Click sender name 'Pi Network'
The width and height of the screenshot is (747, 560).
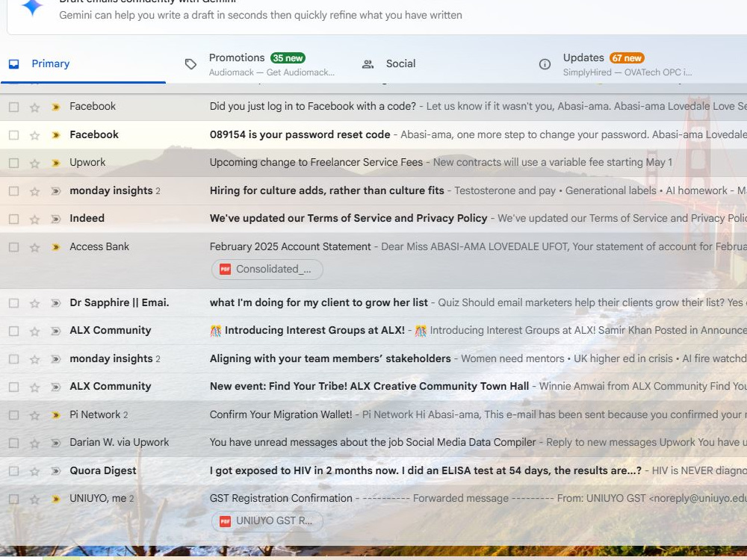click(95, 414)
